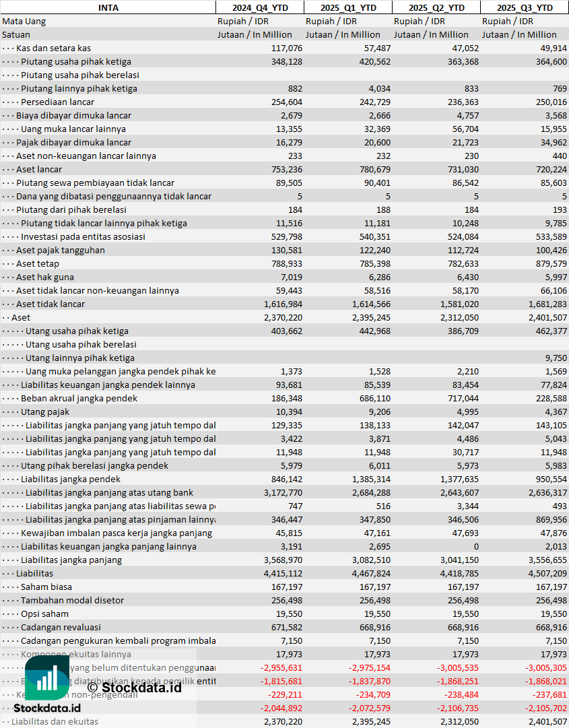This screenshot has height=728, width=569.
Task: Select Pajak dibayar dimuka lancar label
Action: [74, 143]
